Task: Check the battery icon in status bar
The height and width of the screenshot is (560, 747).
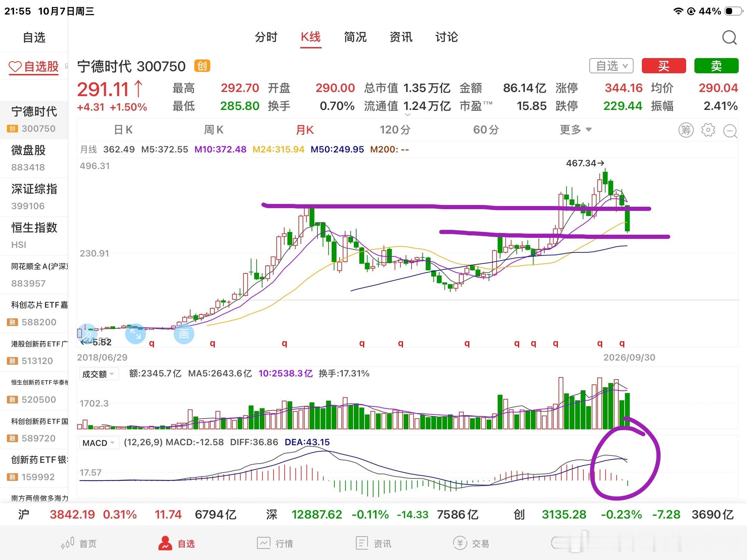Action: point(734,11)
